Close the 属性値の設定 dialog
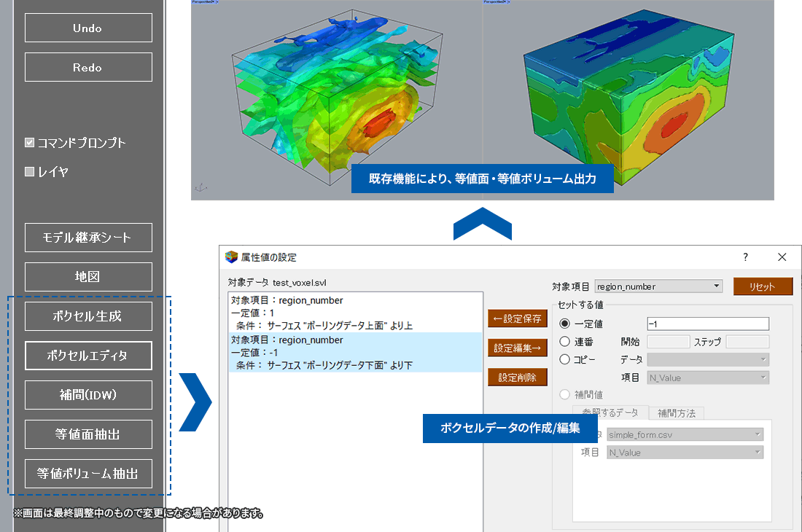This screenshot has width=802, height=532. pyautogui.click(x=782, y=257)
